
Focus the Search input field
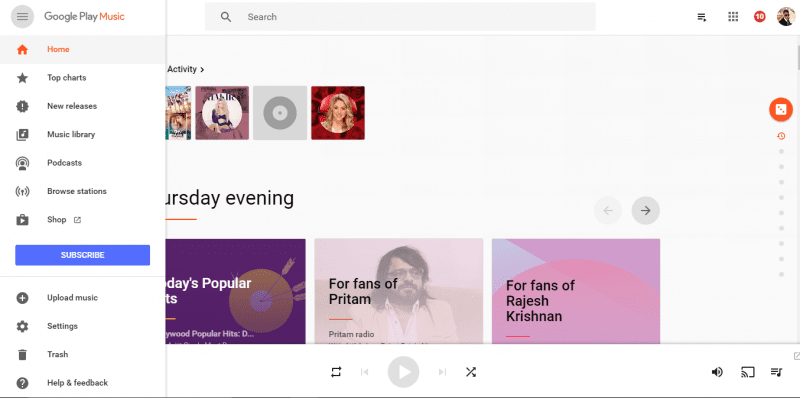click(x=400, y=17)
